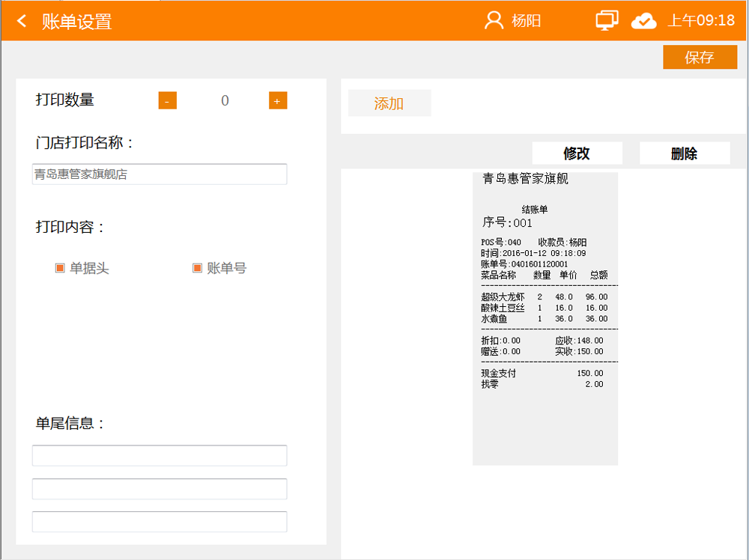Image resolution: width=749 pixels, height=560 pixels.
Task: Select the receipt preview thumbnail
Action: point(545,318)
